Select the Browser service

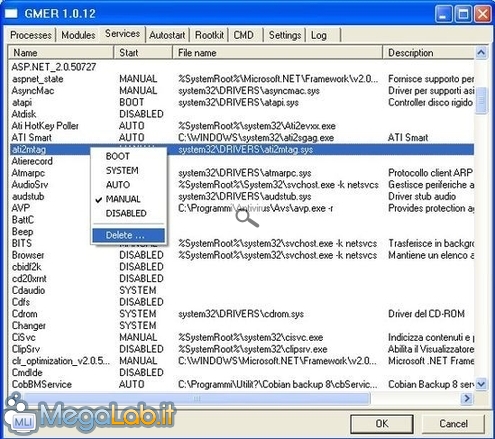28,255
